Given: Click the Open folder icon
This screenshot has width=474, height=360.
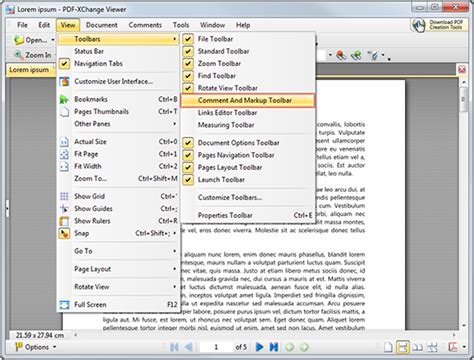Looking at the screenshot, I should coord(19,40).
